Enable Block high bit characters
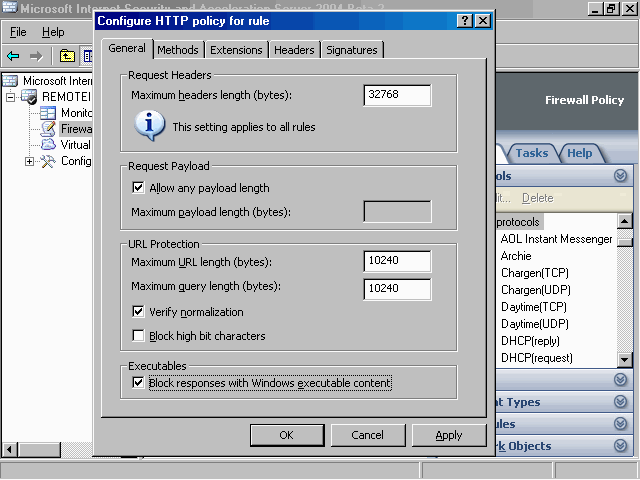 tap(138, 336)
